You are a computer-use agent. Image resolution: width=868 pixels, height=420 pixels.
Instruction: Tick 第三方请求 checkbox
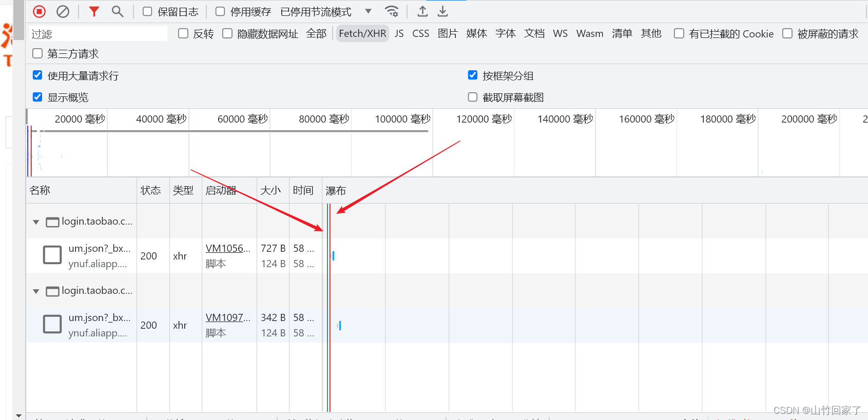point(37,53)
